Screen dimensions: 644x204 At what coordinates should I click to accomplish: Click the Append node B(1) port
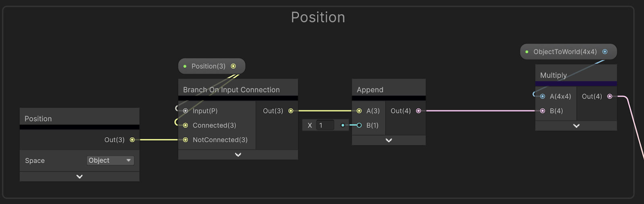(x=359, y=125)
